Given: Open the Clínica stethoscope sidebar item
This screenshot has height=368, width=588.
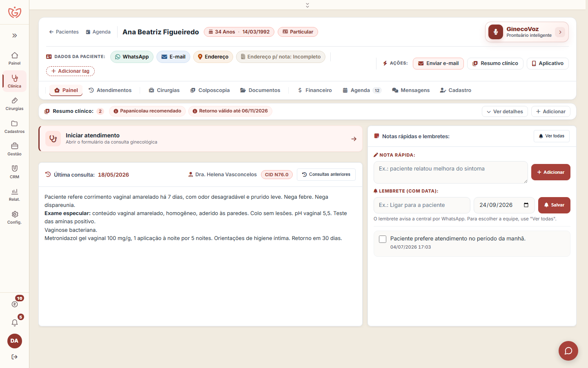Looking at the screenshot, I should click(15, 81).
